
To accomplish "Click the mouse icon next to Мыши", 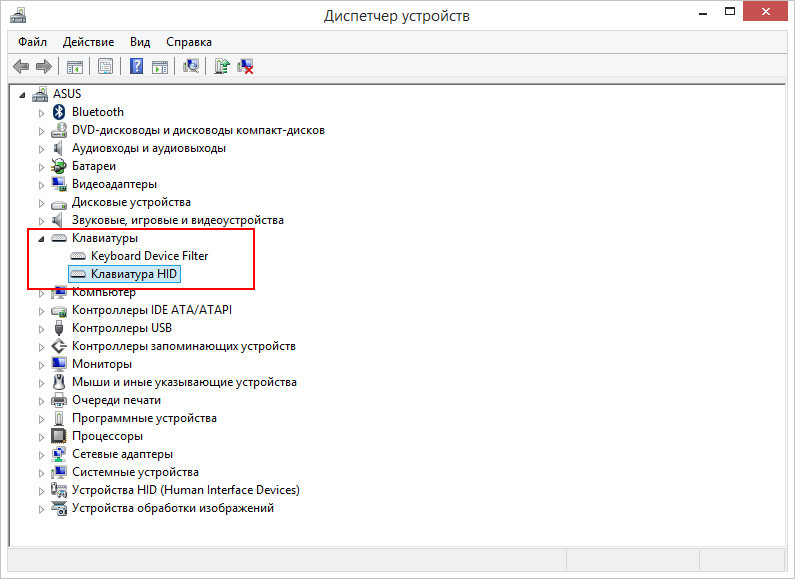I will (x=59, y=382).
